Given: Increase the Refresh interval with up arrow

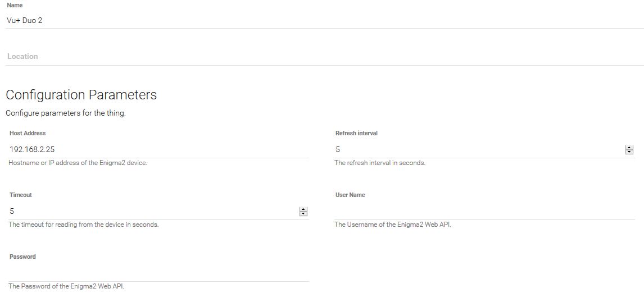Looking at the screenshot, I should 629,148.
